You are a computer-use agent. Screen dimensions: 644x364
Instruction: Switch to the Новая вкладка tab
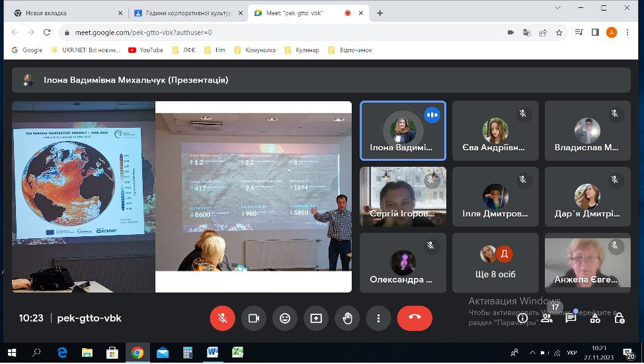pos(68,13)
